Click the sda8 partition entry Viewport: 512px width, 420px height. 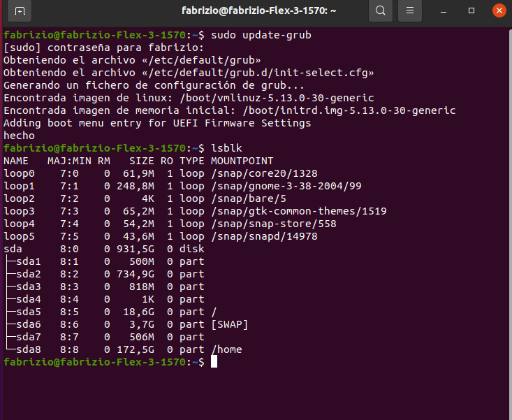28,349
